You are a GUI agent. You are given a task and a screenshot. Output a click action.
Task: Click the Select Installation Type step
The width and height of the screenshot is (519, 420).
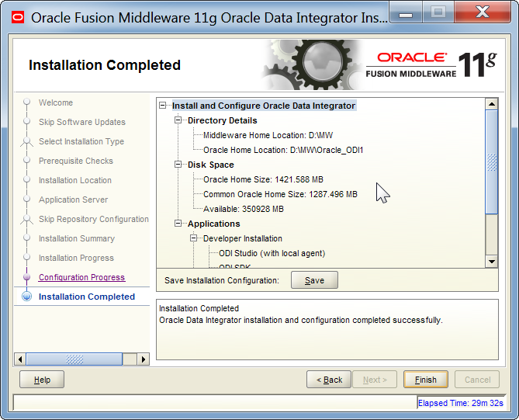[x=81, y=141]
